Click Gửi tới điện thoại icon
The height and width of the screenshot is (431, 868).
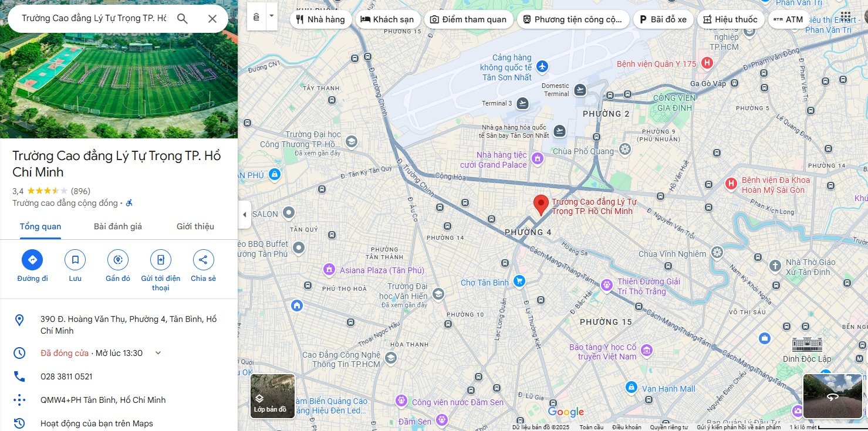[x=160, y=260]
